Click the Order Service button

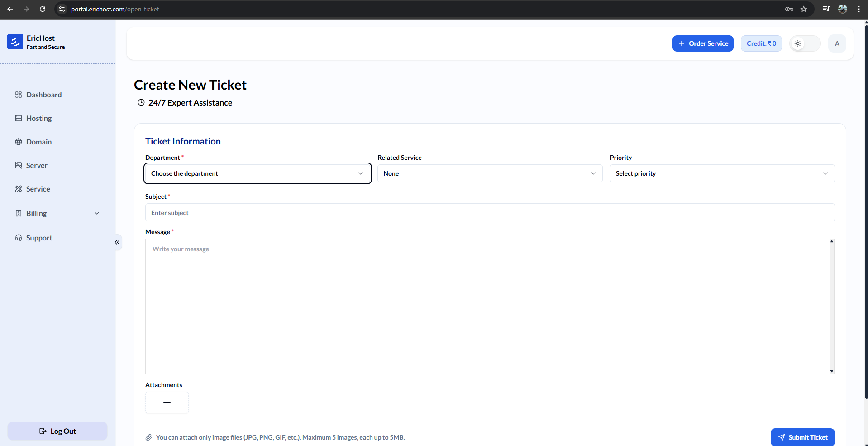click(703, 43)
